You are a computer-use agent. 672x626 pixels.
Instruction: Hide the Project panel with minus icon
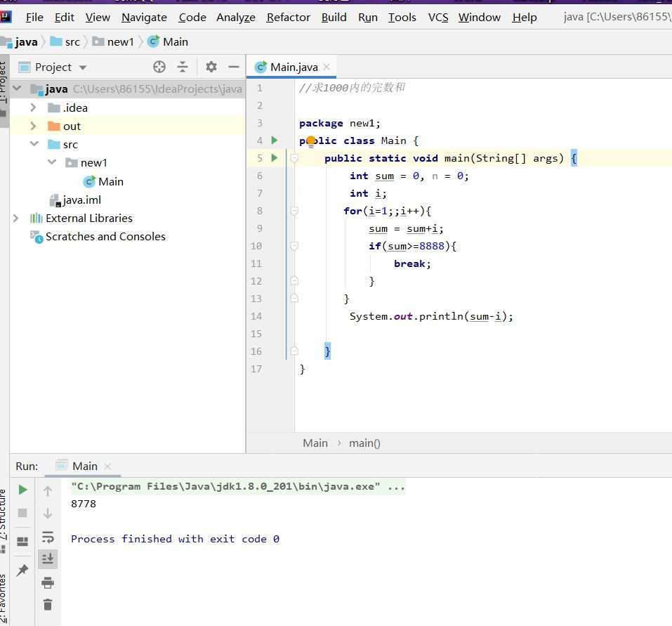click(x=234, y=67)
